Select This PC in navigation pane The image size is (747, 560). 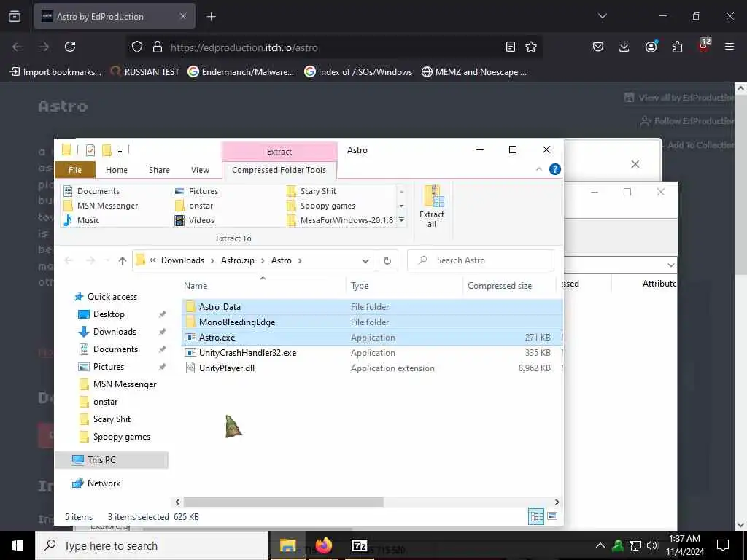(x=112, y=459)
